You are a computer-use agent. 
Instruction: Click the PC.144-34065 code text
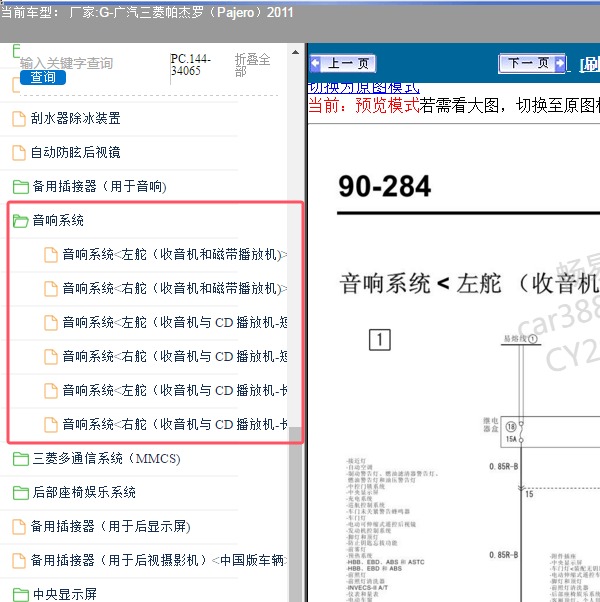tap(191, 64)
